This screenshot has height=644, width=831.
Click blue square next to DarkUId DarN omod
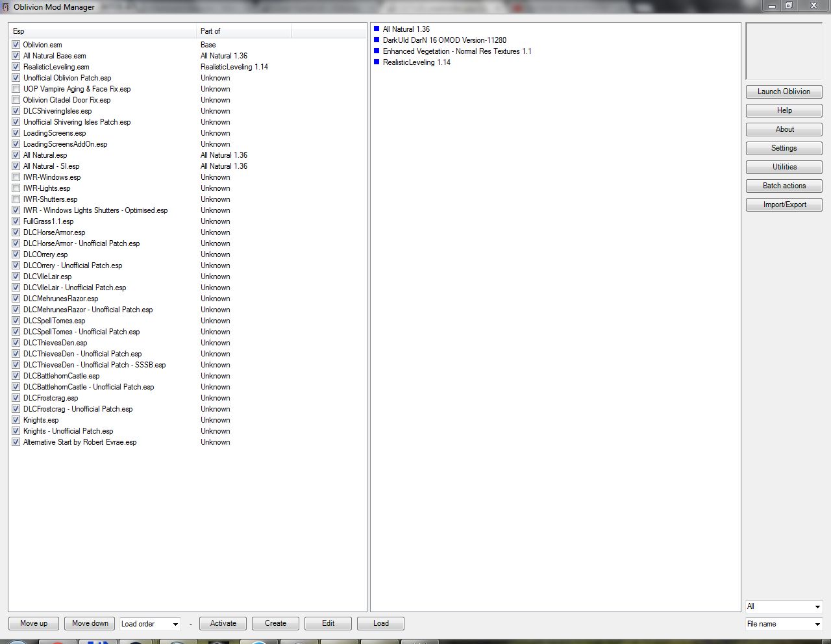click(x=377, y=40)
